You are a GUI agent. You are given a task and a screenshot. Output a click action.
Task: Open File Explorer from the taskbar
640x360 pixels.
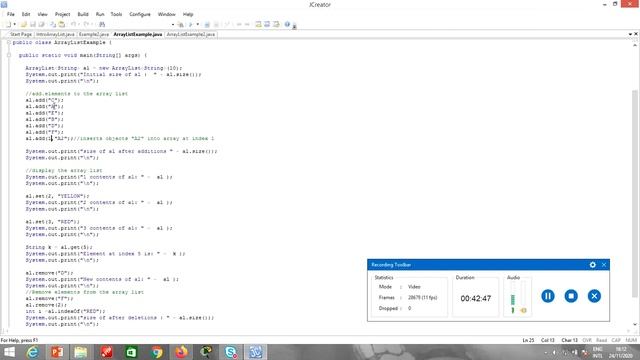point(80,352)
